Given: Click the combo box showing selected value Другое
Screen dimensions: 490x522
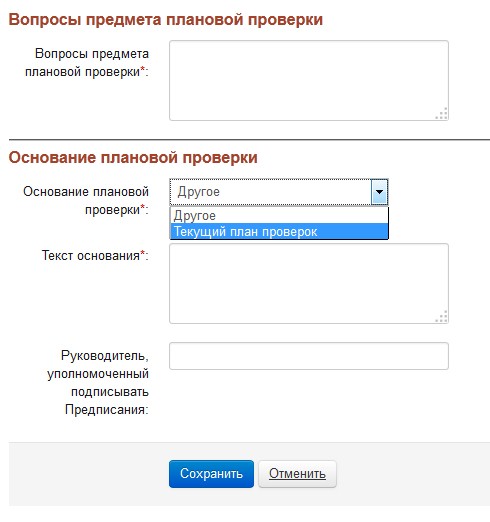Looking at the screenshot, I should click(x=279, y=192).
